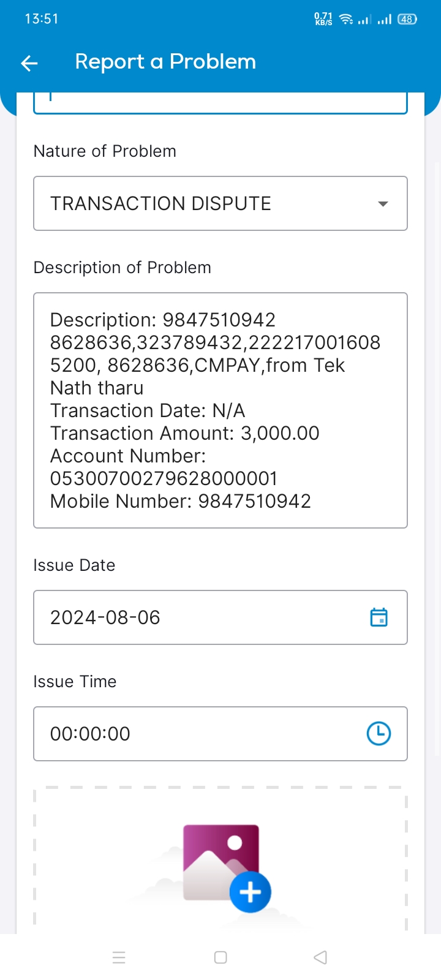Expand the TRANSACTION DISPUTE dropdown arrow
Image resolution: width=441 pixels, height=980 pixels.
pos(383,204)
